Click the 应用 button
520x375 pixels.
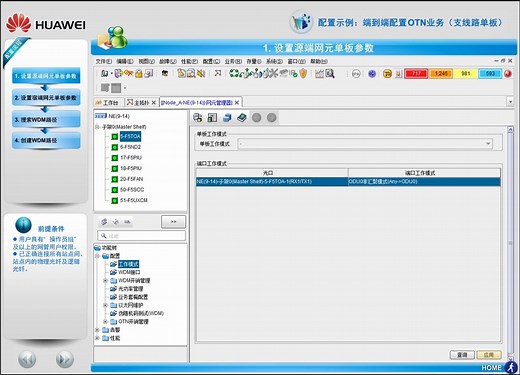coord(489,355)
